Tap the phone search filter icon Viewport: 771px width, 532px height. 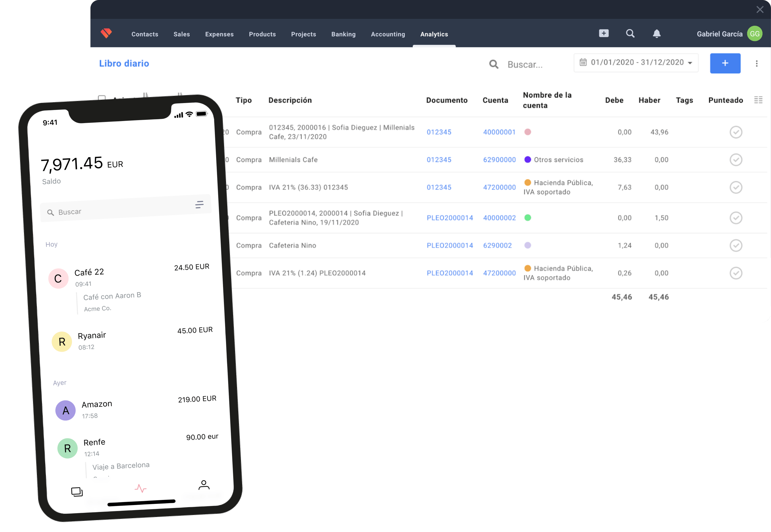pos(199,205)
